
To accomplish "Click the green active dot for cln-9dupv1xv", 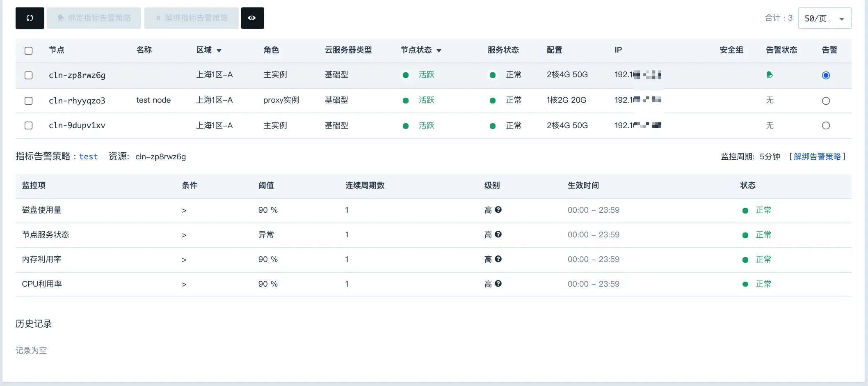I will tap(406, 126).
